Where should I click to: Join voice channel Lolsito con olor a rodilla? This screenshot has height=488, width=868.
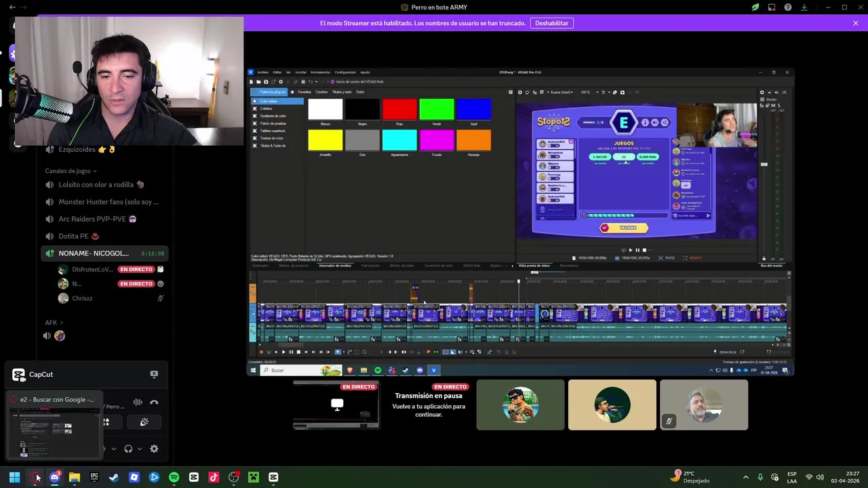[104, 184]
